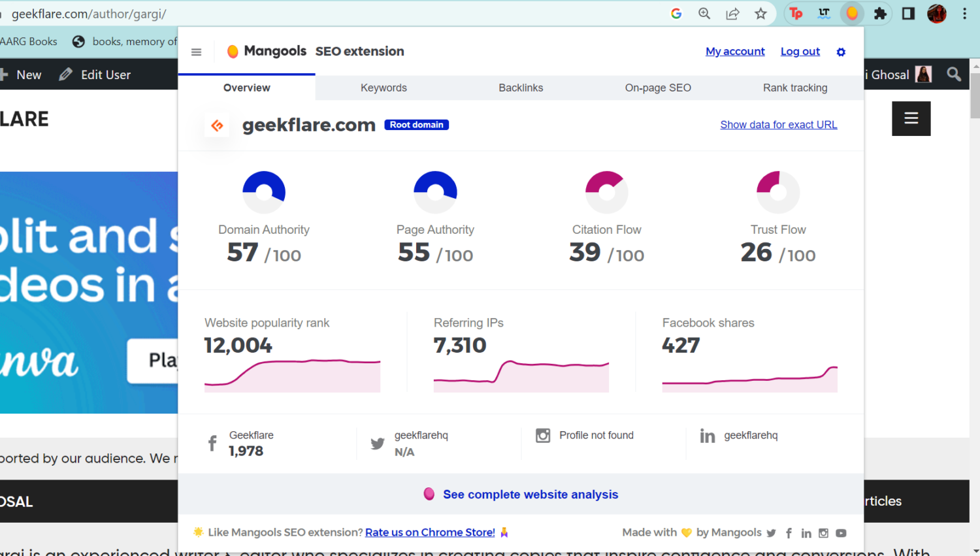Click the geekflare.com favicon
The width and height of the screenshot is (980, 556).
pyautogui.click(x=217, y=125)
